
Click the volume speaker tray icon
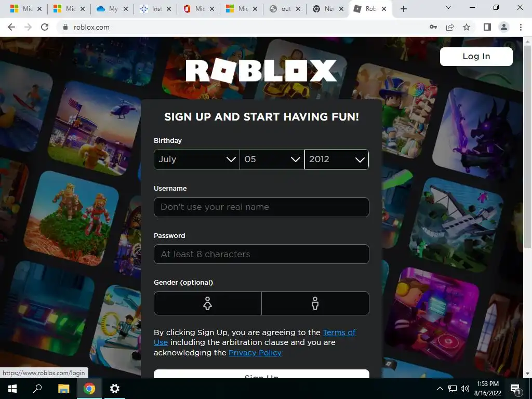[x=465, y=389]
